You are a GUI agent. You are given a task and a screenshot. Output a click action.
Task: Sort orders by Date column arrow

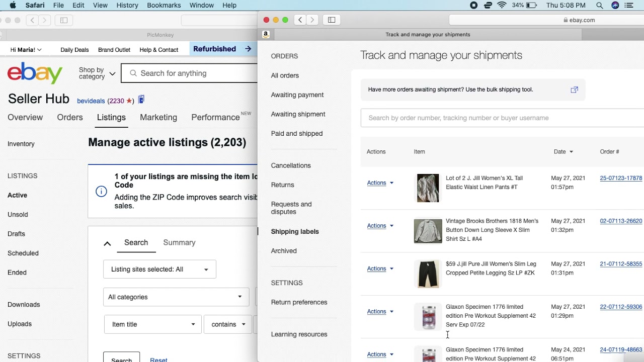click(571, 152)
